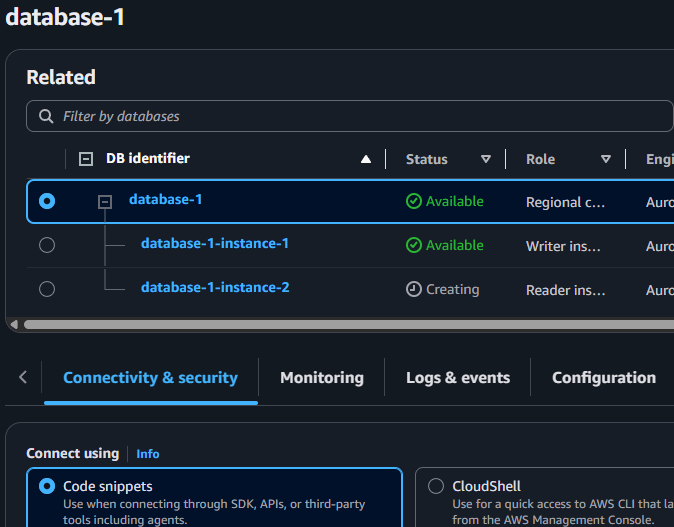
Task: Switch to the Logs & events tab
Action: pyautogui.click(x=458, y=378)
